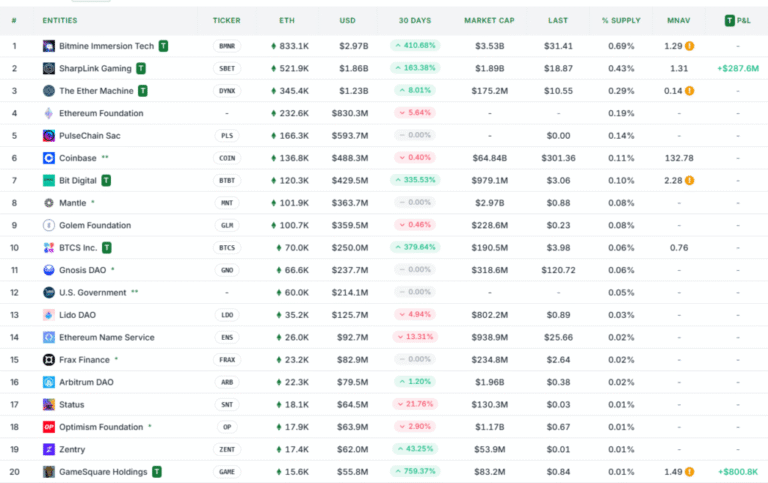Click the P&L column header

click(x=738, y=21)
